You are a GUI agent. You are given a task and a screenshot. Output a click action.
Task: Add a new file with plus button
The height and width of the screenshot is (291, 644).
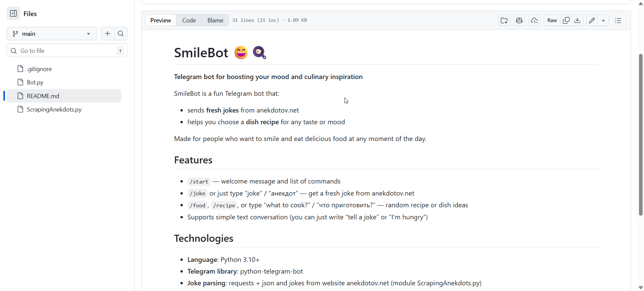point(108,34)
